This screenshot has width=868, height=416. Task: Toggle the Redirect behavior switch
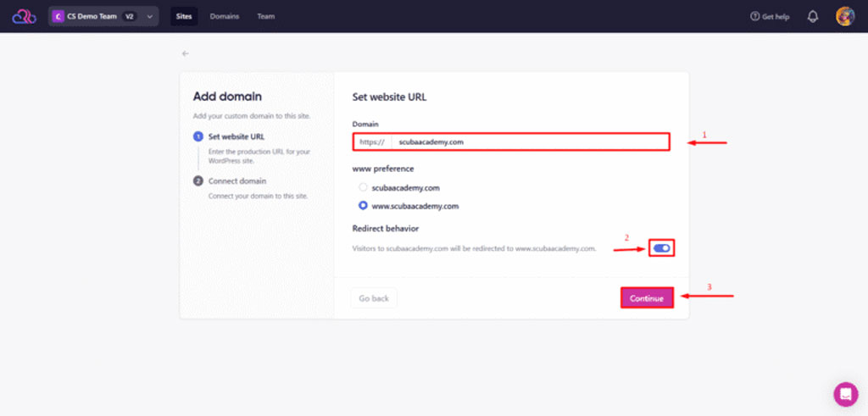[661, 248]
